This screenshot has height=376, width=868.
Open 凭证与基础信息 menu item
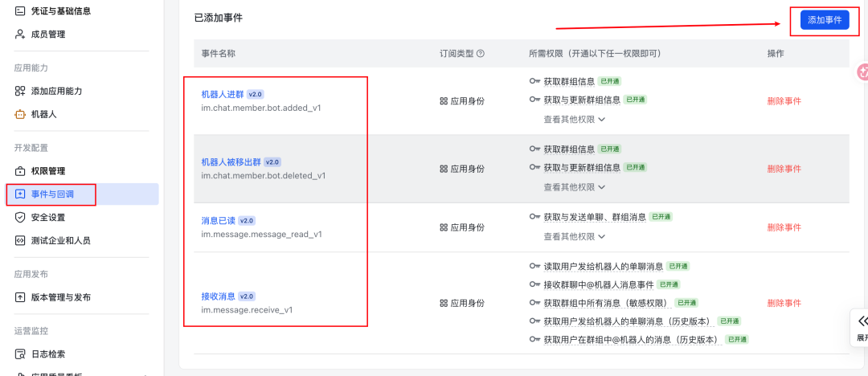[x=60, y=11]
